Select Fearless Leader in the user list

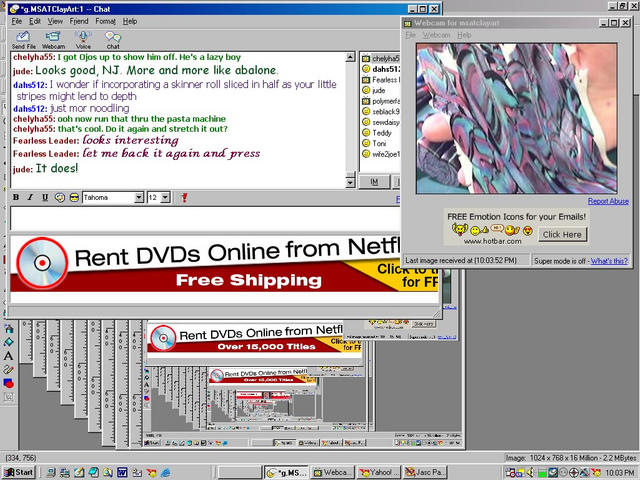click(x=381, y=80)
